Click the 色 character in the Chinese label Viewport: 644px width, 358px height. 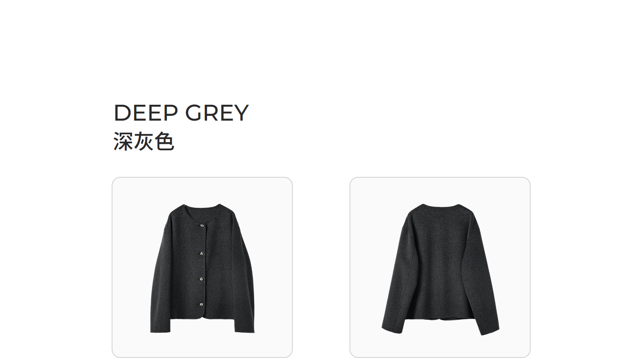pyautogui.click(x=164, y=141)
